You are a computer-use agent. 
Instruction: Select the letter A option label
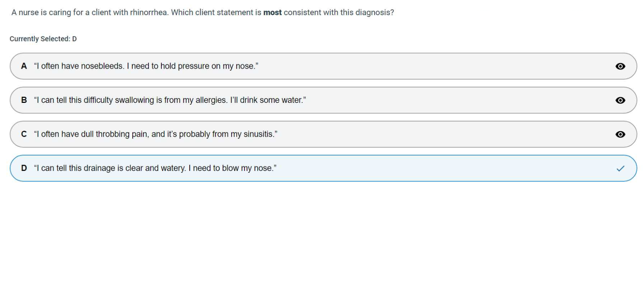tap(24, 66)
